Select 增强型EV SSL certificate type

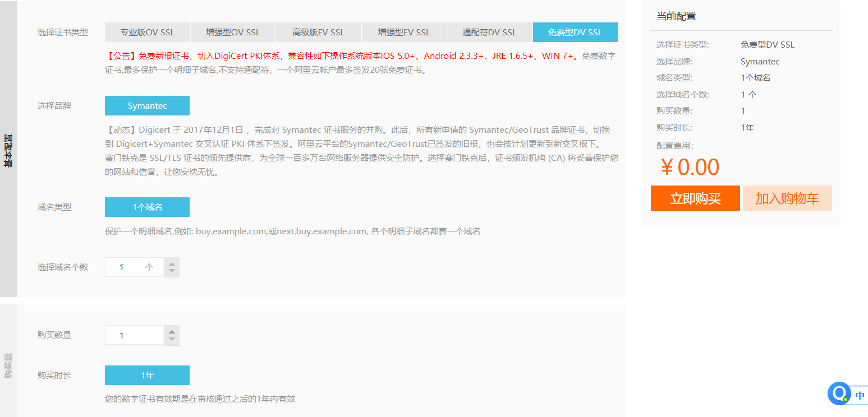(403, 32)
